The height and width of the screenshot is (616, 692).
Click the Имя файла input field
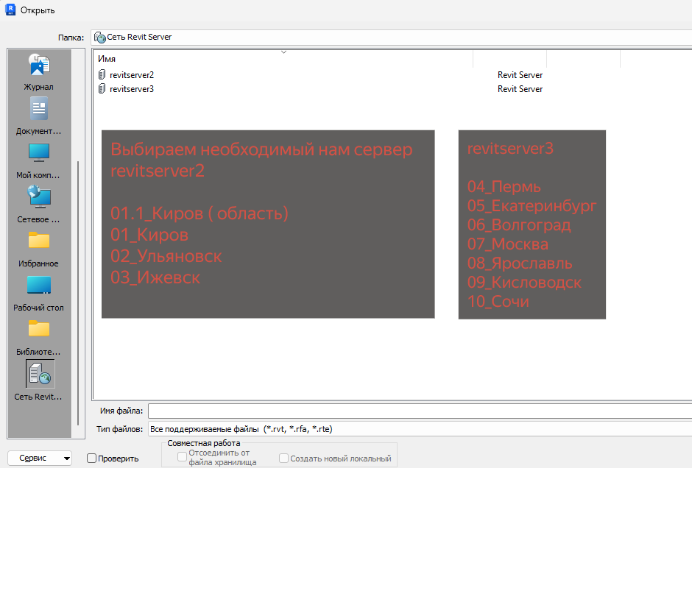click(420, 411)
